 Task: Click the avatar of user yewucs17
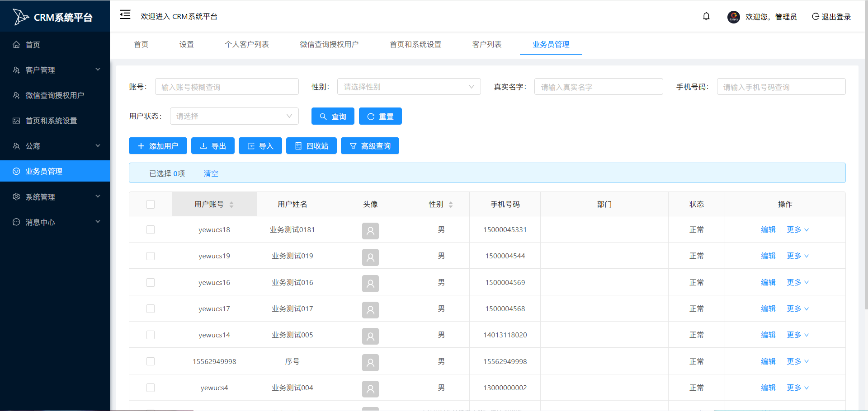[370, 310]
